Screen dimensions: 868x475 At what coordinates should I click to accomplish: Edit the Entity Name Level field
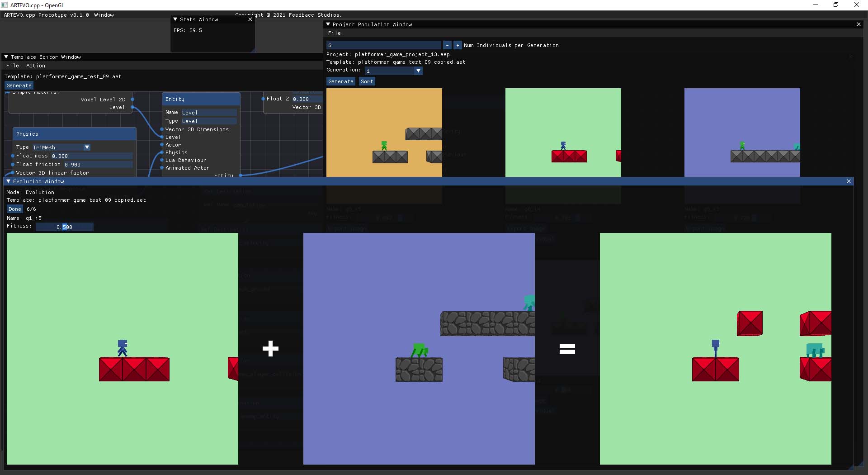point(208,113)
